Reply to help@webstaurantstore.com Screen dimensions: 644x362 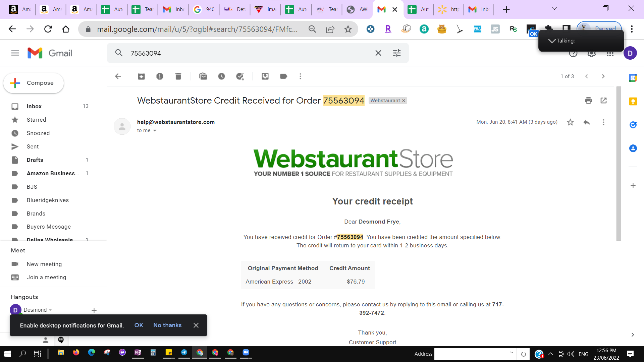tap(587, 122)
